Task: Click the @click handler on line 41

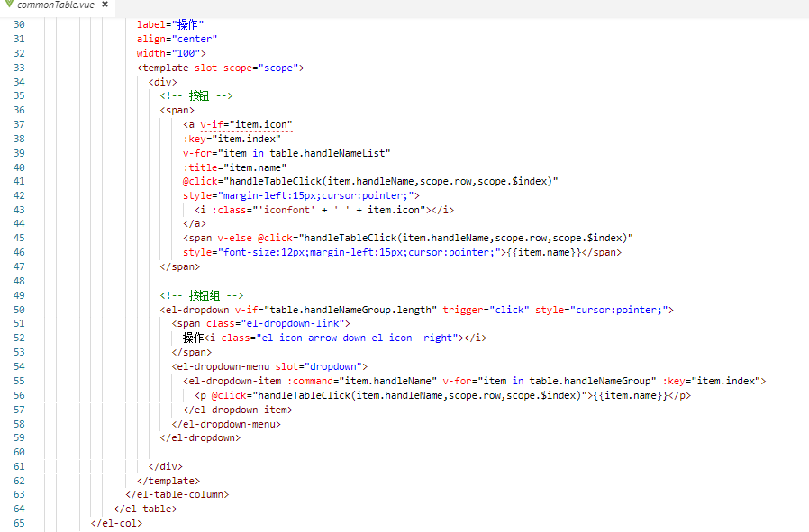Action: pos(370,182)
